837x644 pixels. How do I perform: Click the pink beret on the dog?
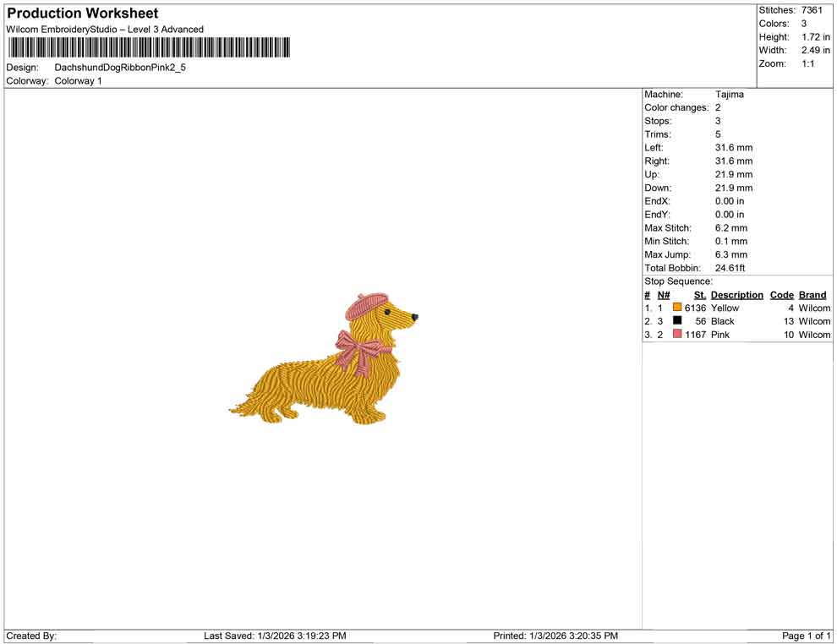click(367, 306)
